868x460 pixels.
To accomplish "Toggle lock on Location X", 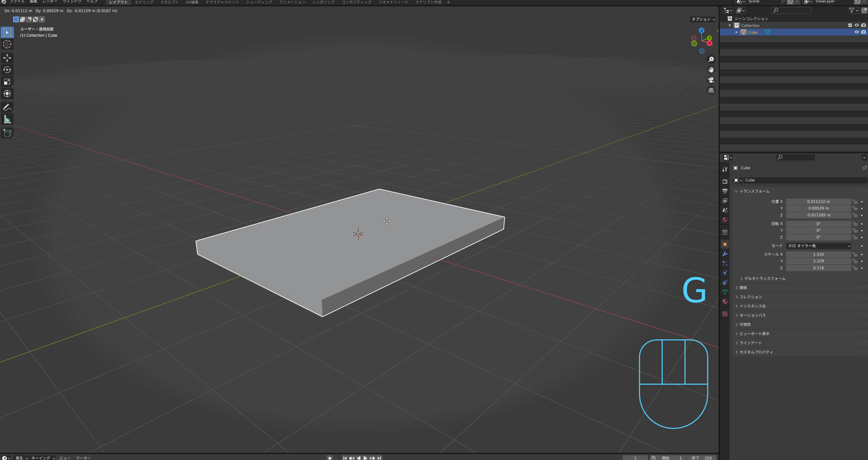I will (x=855, y=202).
